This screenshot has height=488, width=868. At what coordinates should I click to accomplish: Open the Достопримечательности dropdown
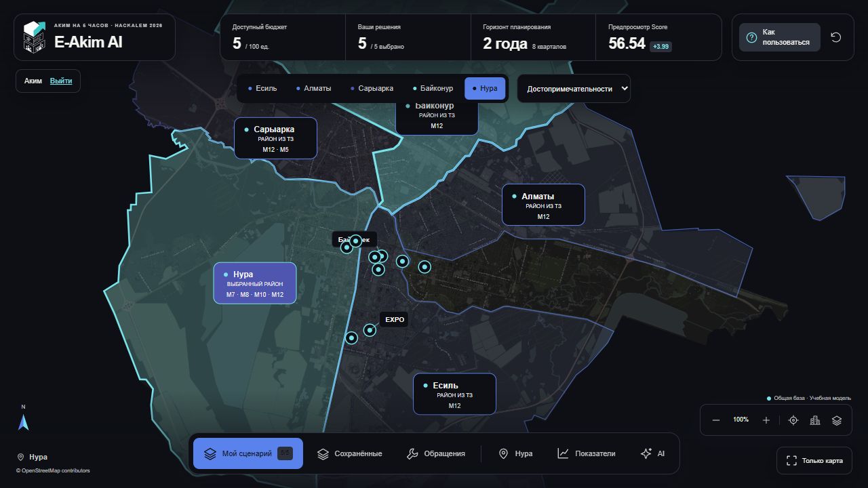[574, 89]
